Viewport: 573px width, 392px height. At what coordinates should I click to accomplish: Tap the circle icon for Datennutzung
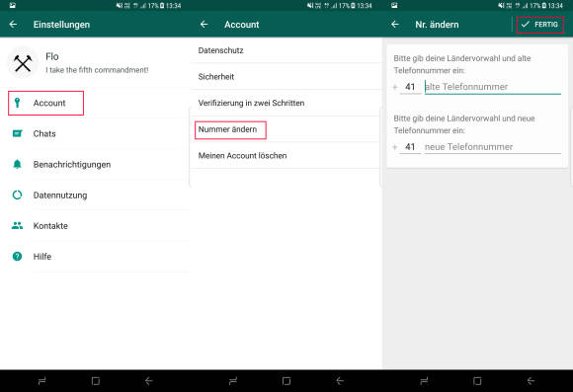pos(17,195)
